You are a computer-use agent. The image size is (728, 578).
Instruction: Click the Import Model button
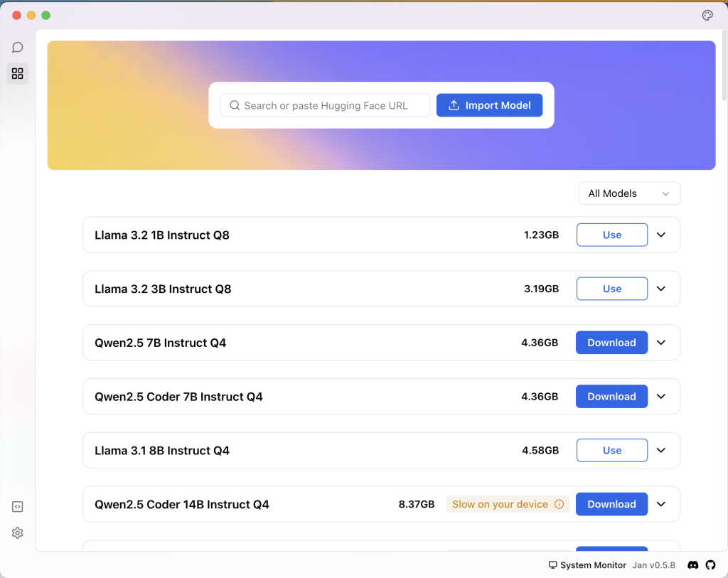tap(489, 105)
